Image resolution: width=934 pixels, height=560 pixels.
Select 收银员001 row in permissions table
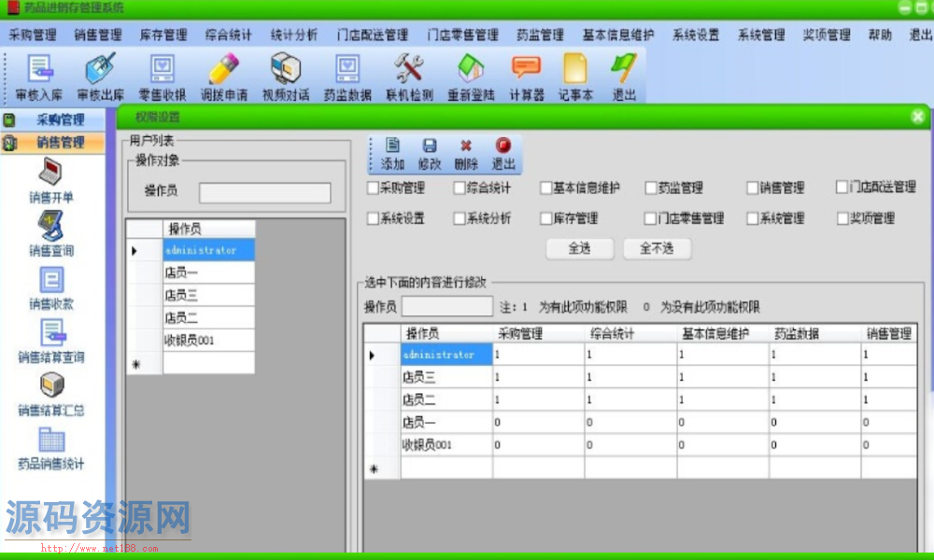click(641, 444)
